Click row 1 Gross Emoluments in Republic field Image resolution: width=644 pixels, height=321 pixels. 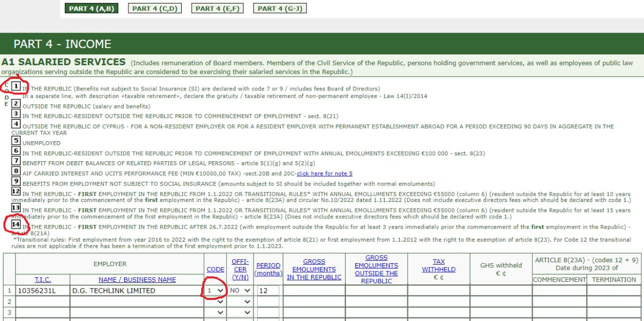[314, 290]
